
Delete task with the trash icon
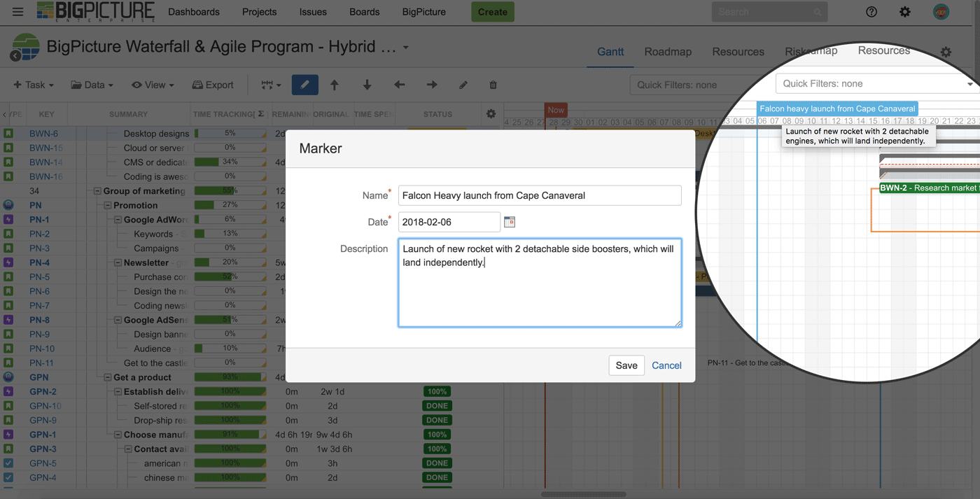[493, 85]
